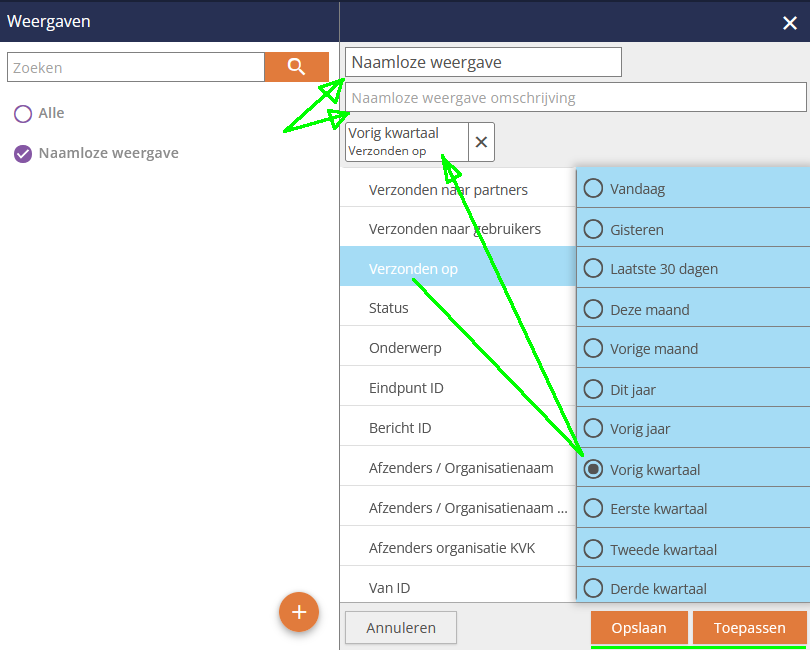The height and width of the screenshot is (650, 810).
Task: Choose Eerste kwartaal option
Action: click(594, 508)
